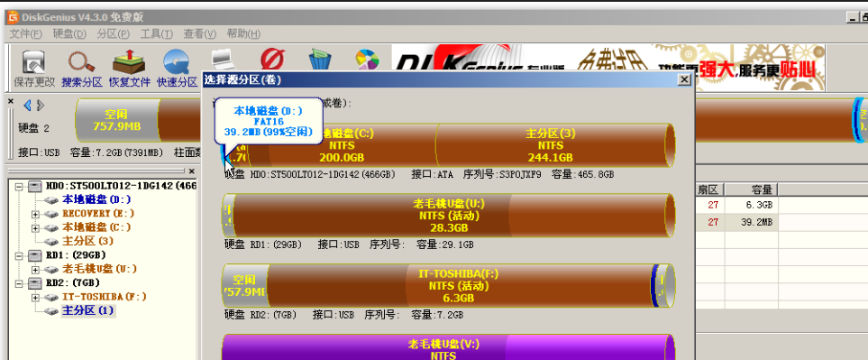The height and width of the screenshot is (360, 868).
Task: Go to previous disk with left arrow
Action: pos(26,106)
